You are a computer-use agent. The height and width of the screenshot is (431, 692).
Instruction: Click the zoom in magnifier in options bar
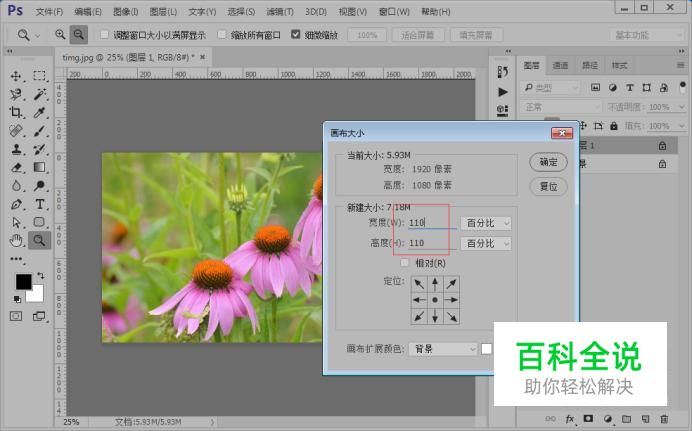pyautogui.click(x=60, y=34)
